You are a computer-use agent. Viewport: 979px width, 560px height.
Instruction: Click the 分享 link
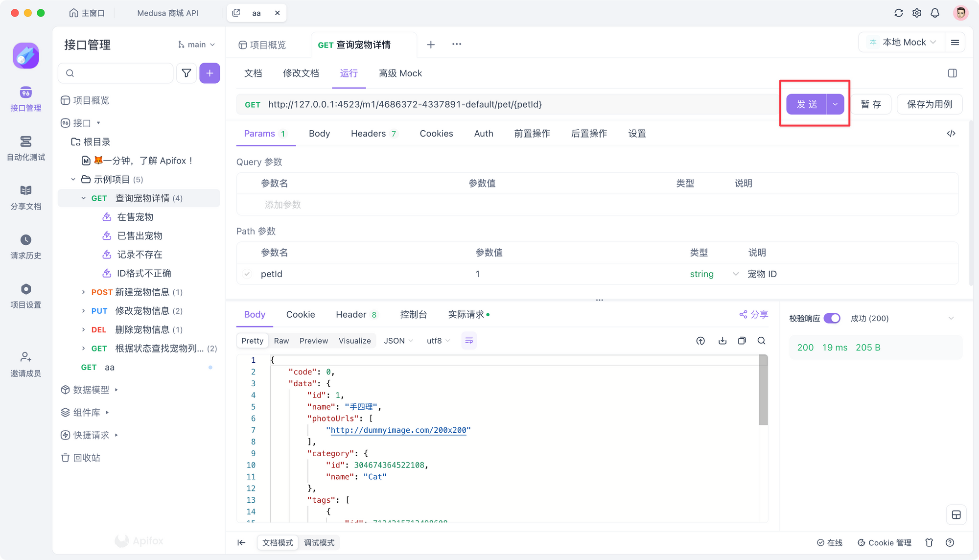coord(754,315)
